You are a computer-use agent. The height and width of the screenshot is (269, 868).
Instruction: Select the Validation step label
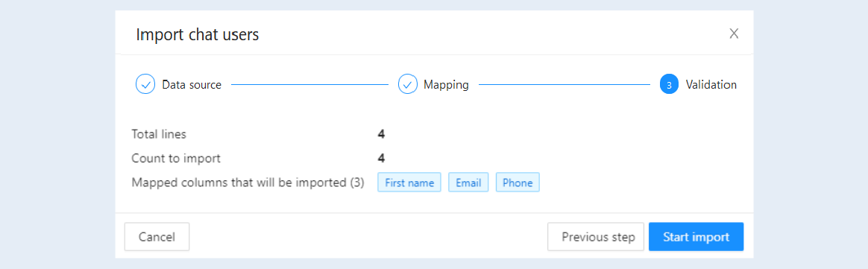tap(711, 85)
